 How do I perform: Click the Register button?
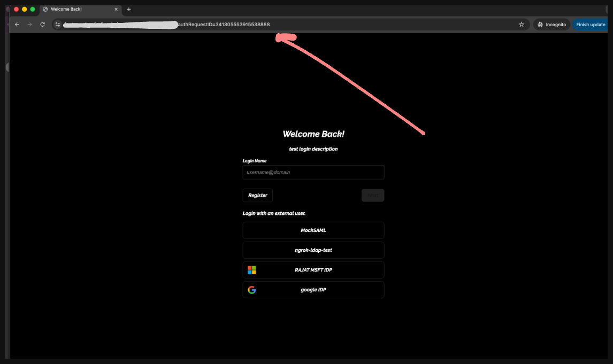(x=258, y=195)
